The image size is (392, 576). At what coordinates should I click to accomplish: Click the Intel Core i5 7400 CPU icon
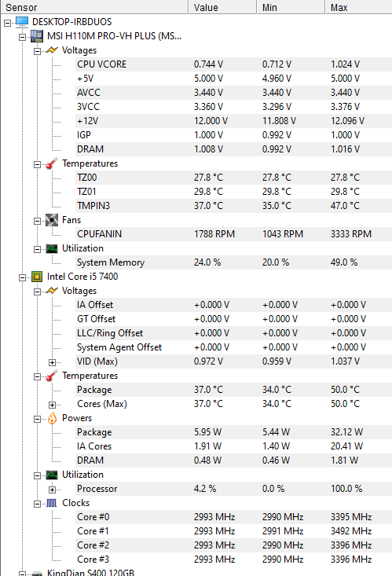coord(37,277)
